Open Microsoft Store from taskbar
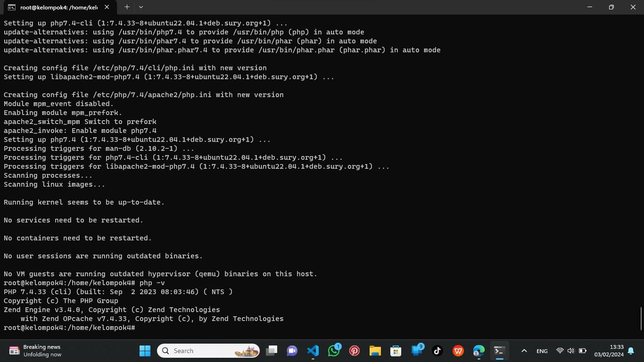644x362 pixels. click(396, 351)
